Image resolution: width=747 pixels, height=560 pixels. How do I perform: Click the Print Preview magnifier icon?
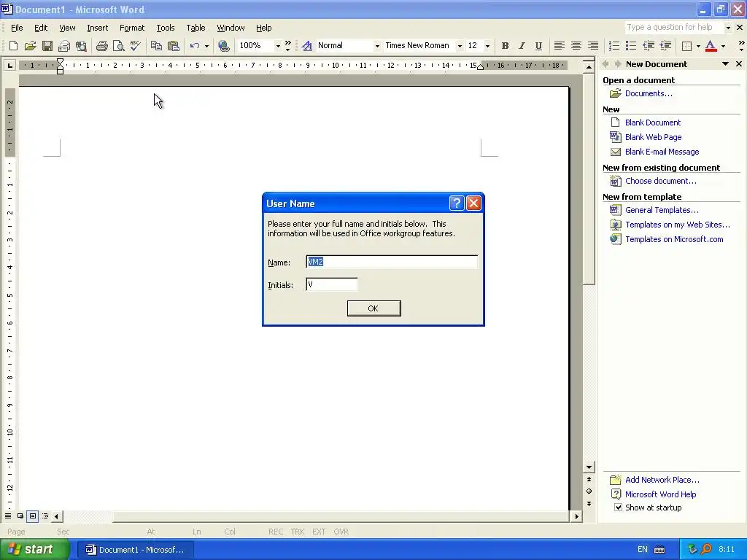pyautogui.click(x=119, y=46)
